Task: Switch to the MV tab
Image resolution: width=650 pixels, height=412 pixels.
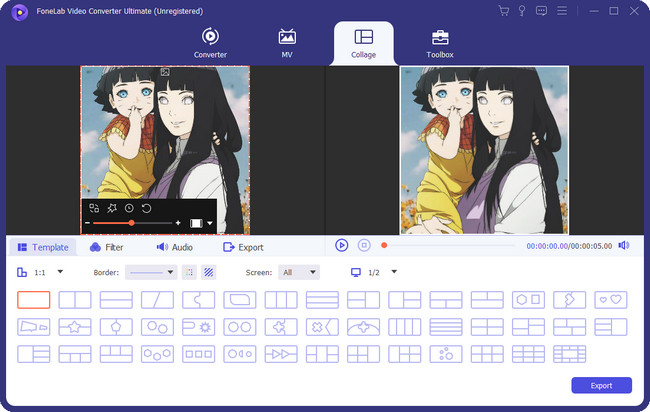Action: 287,43
